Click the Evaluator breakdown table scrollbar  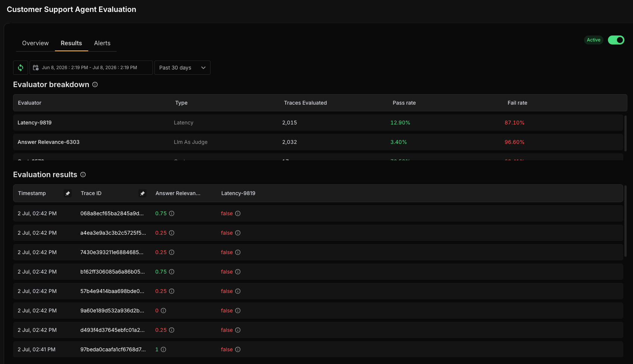pyautogui.click(x=626, y=133)
